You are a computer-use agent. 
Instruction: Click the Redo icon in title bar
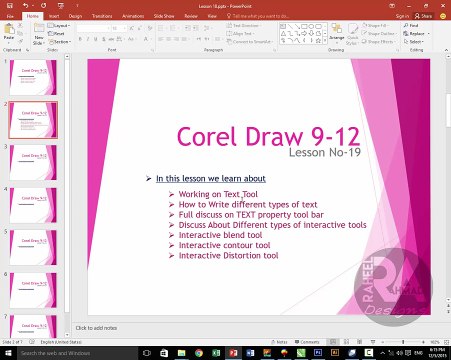tap(43, 6)
